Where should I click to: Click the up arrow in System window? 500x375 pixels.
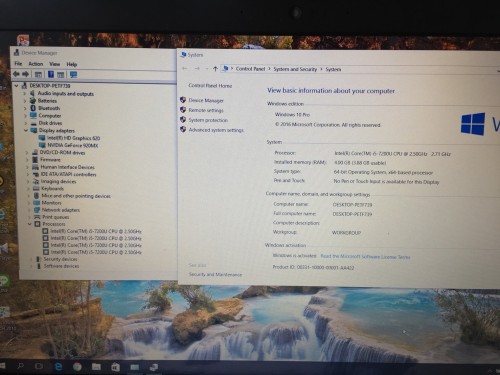point(215,69)
